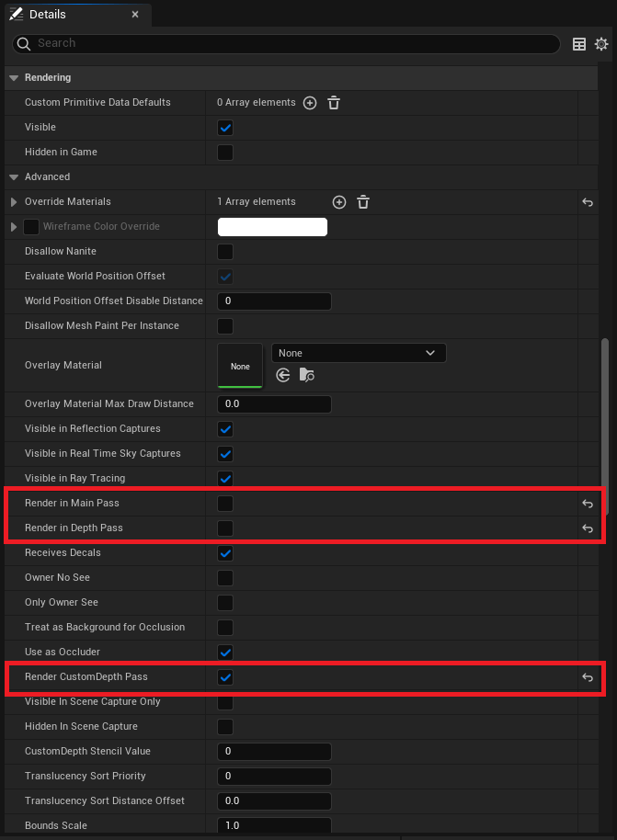
Task: Add element to Override Materials array
Action: [x=338, y=202]
